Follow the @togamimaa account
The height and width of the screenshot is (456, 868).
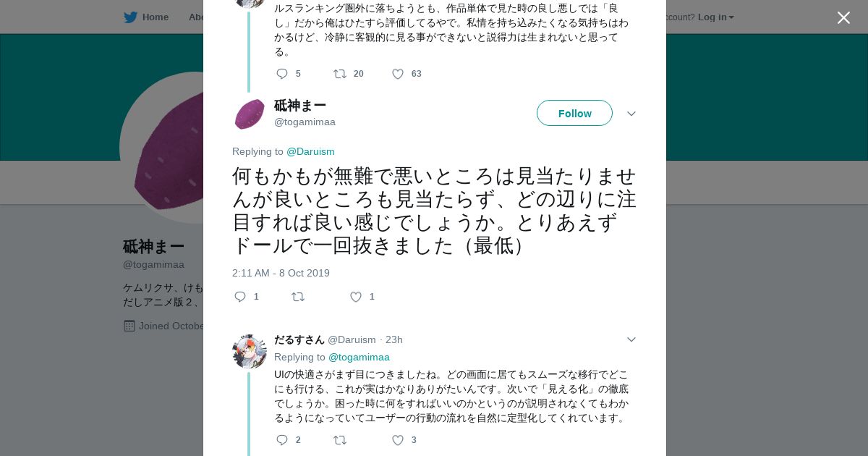(x=574, y=114)
